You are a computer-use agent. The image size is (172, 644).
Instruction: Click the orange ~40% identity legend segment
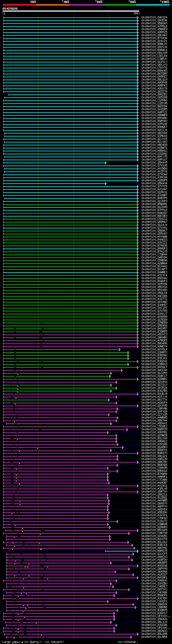pos(52,5)
